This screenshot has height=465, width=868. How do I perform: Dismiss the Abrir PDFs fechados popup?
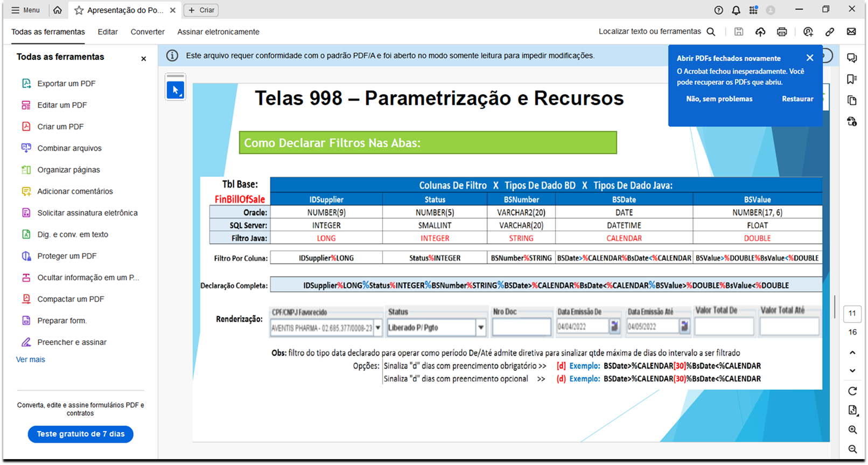click(x=810, y=58)
